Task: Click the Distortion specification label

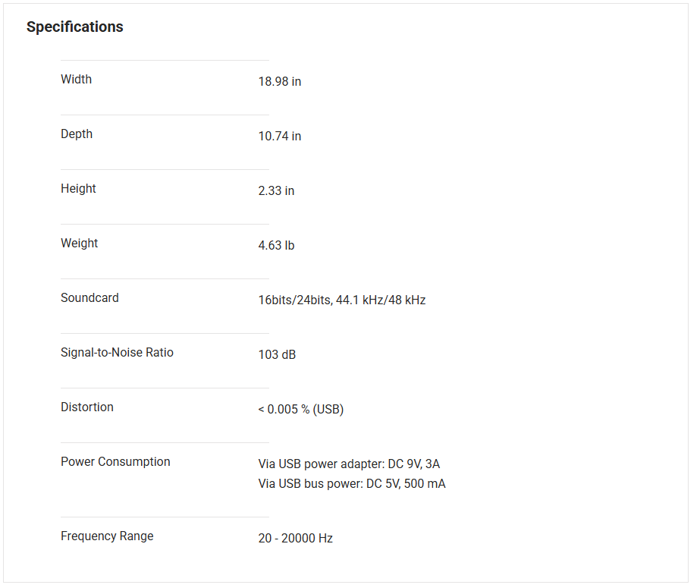Action: (86, 407)
